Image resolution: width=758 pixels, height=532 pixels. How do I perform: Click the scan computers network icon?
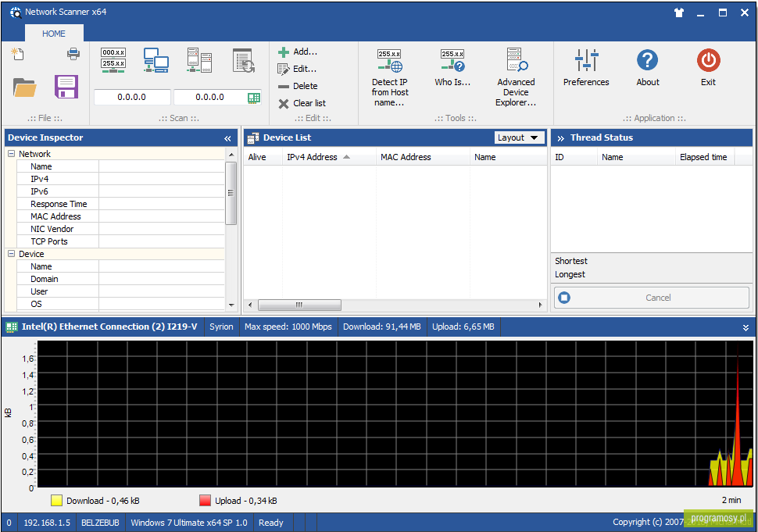point(156,60)
